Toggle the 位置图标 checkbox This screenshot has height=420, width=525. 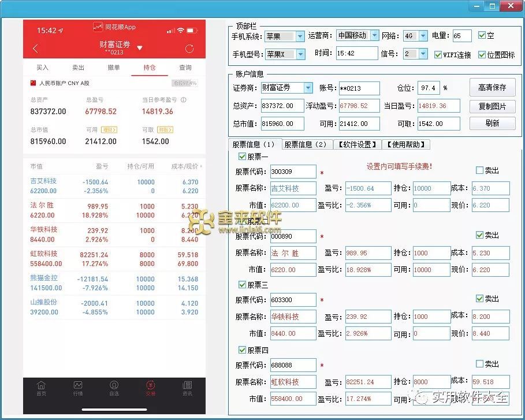click(x=482, y=54)
